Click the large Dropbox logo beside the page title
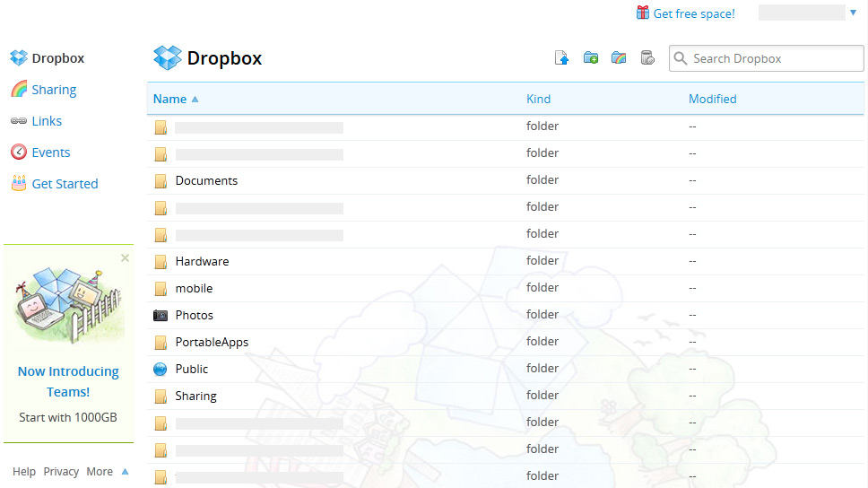 pos(168,57)
